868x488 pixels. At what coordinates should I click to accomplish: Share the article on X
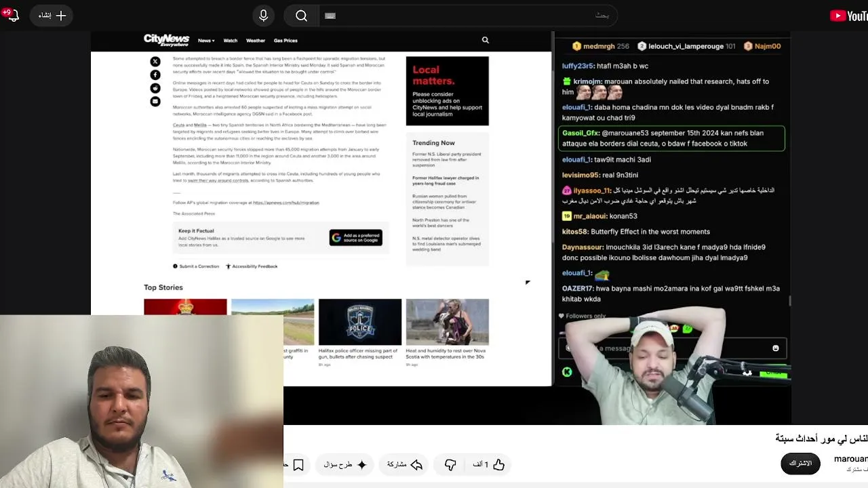(155, 62)
